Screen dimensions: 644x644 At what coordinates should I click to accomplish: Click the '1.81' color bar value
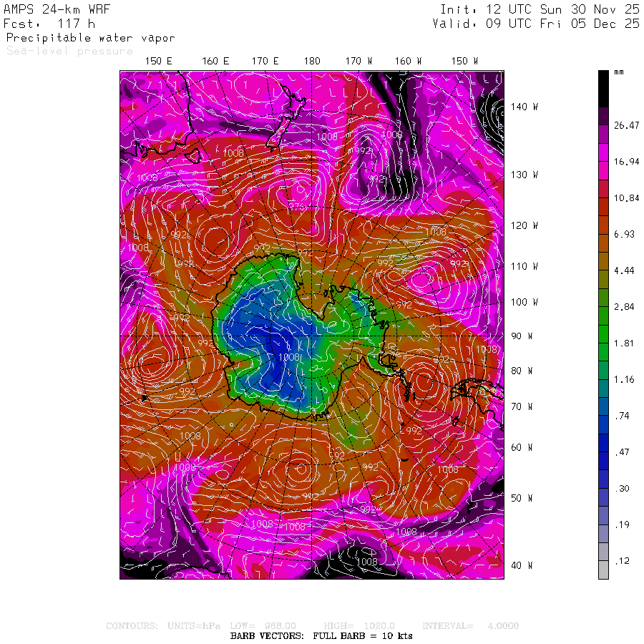(x=624, y=343)
